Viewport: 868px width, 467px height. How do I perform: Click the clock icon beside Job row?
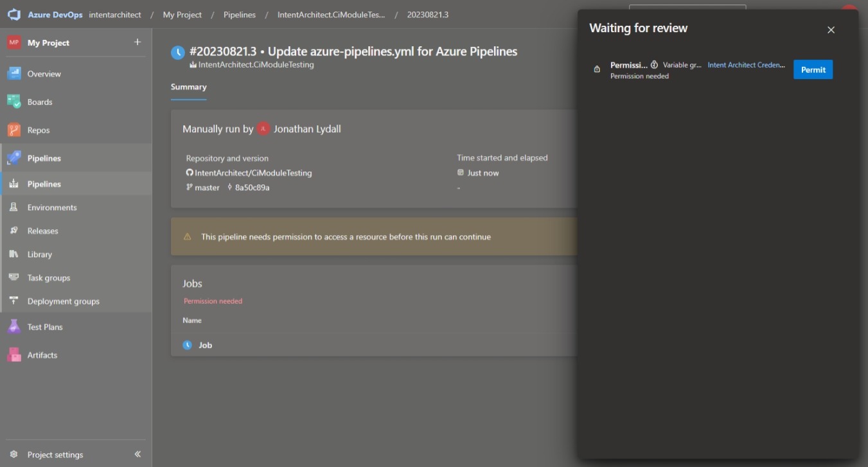(188, 345)
